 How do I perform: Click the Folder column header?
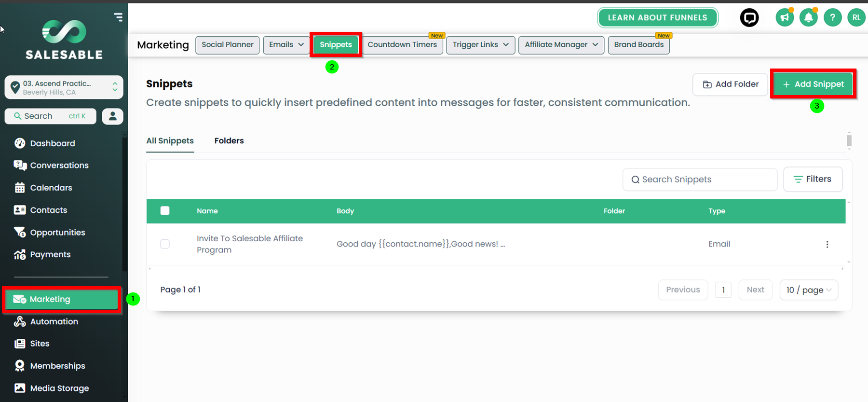pyautogui.click(x=614, y=211)
